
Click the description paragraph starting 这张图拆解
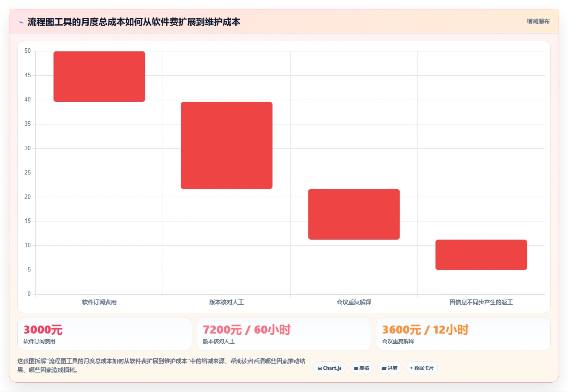161,366
